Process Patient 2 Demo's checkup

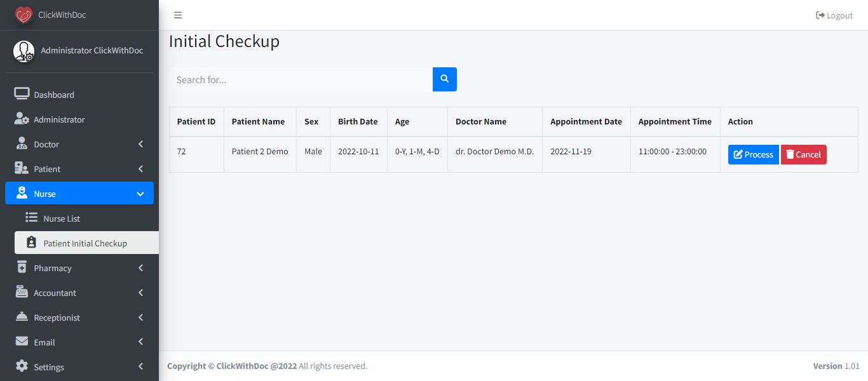point(753,155)
